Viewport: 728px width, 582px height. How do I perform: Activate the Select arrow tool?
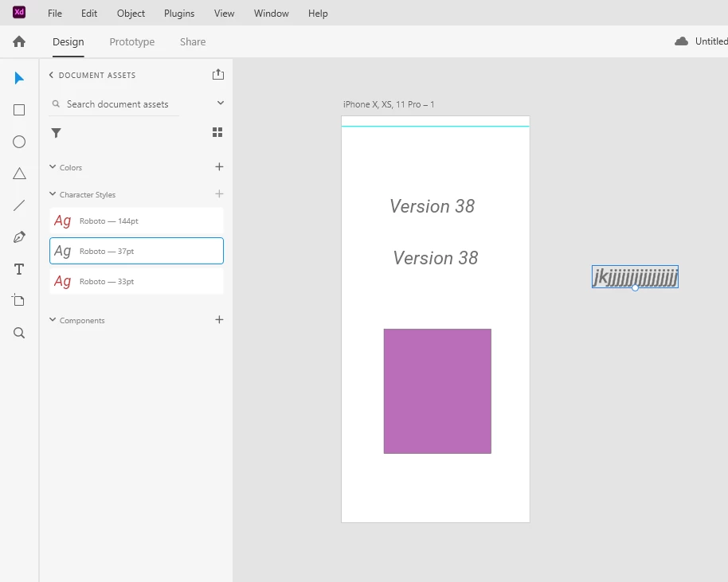tap(19, 78)
